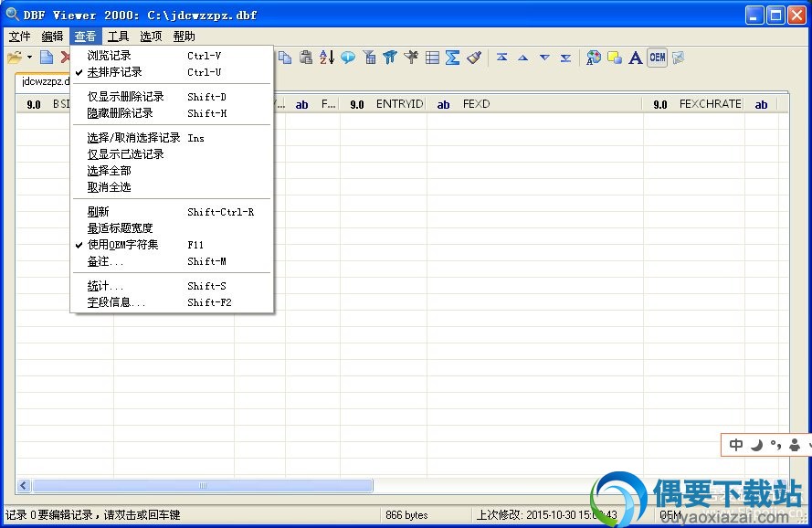Open the 文件 menu
Image resolution: width=812 pixels, height=528 pixels.
click(20, 37)
